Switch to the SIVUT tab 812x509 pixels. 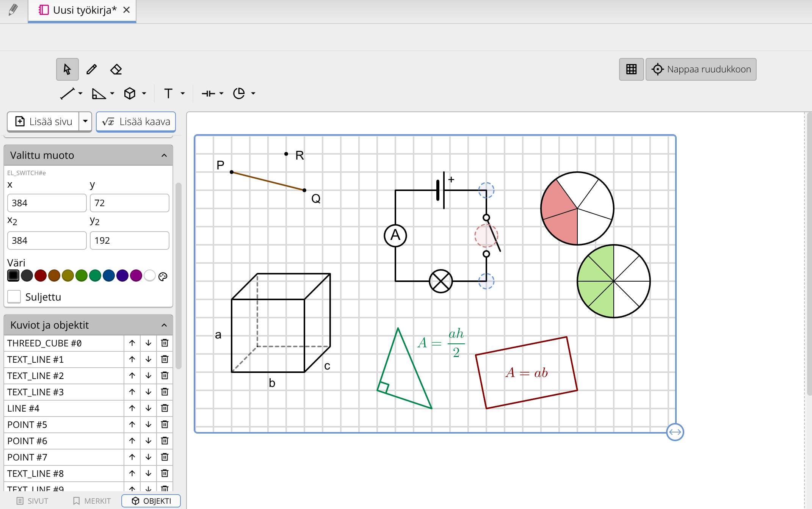click(x=33, y=501)
